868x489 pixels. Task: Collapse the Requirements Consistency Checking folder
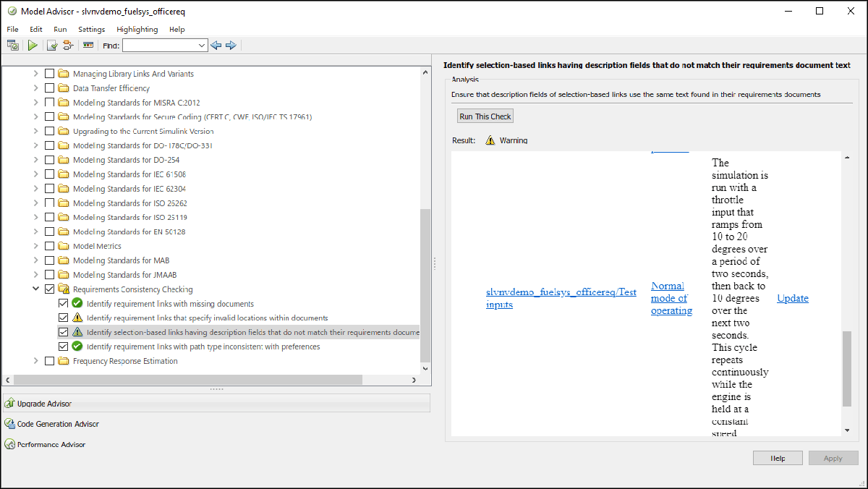pyautogui.click(x=35, y=288)
